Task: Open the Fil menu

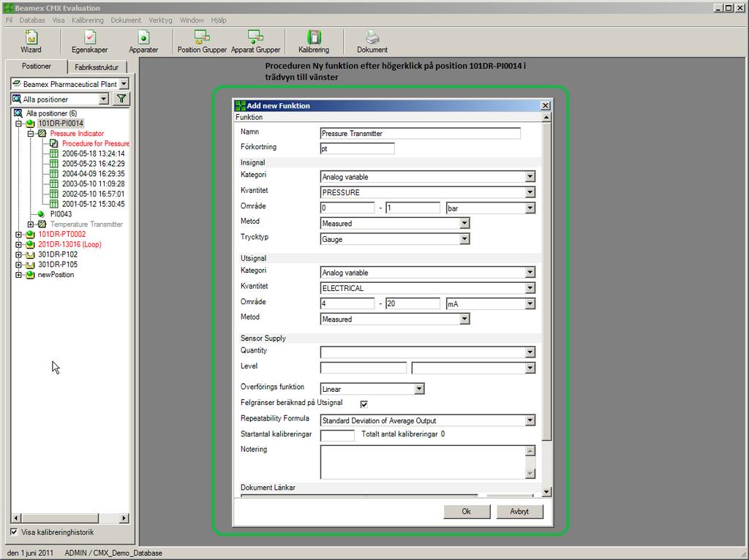Action: [x=9, y=20]
